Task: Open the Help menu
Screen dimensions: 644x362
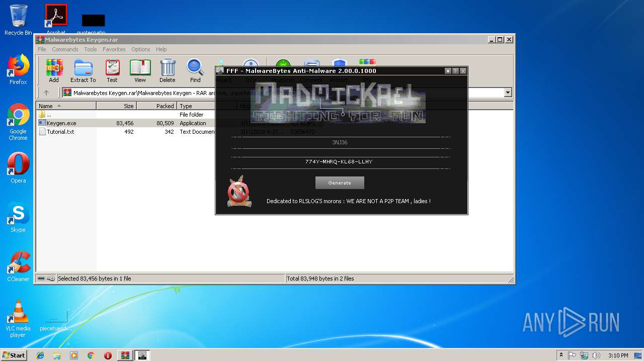Action: point(161,49)
